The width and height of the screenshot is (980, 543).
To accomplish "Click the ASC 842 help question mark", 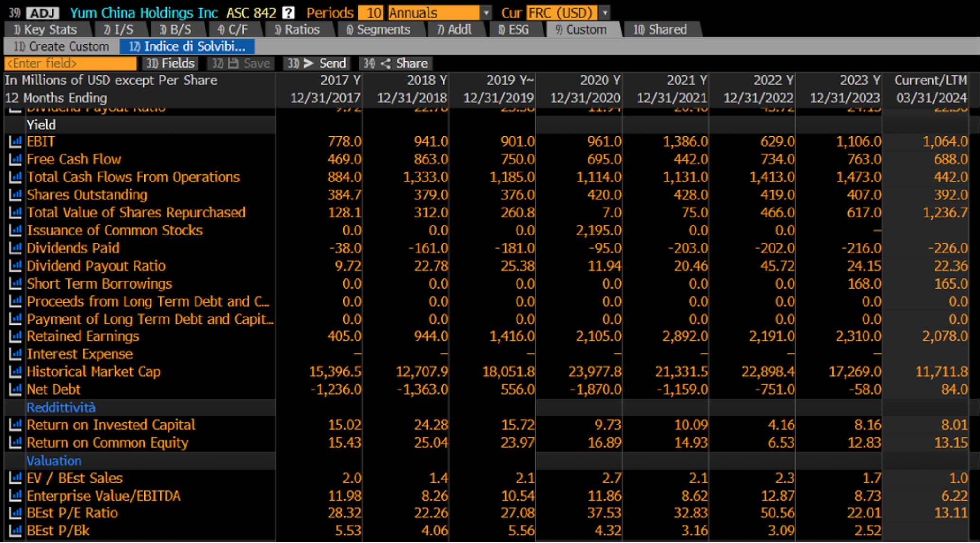I will [288, 13].
